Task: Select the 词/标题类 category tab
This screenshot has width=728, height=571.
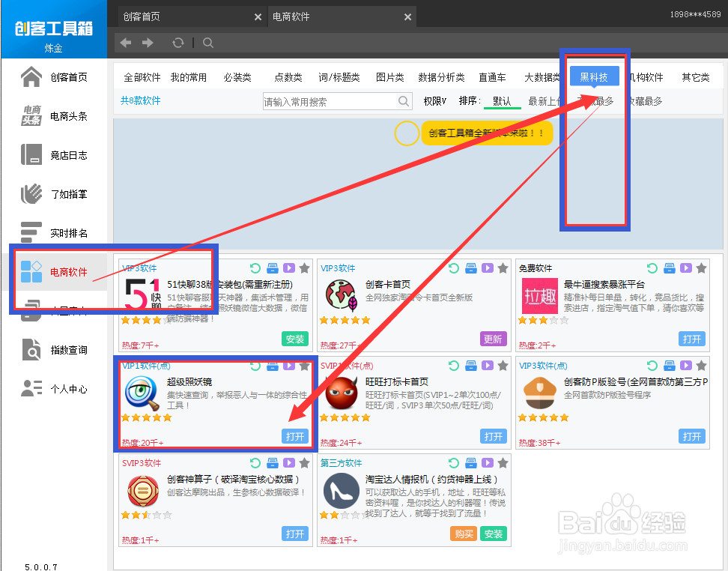Action: (x=339, y=77)
